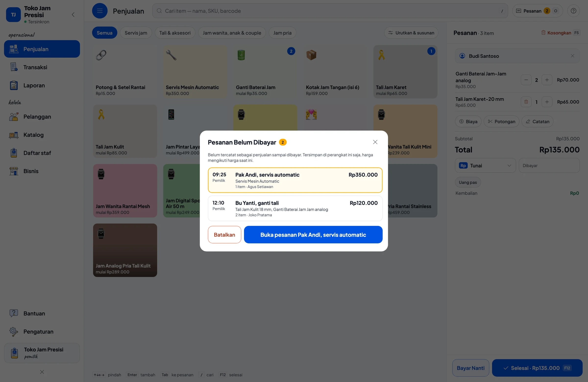
Task: Open the Pesanan list in header
Action: coord(537,11)
